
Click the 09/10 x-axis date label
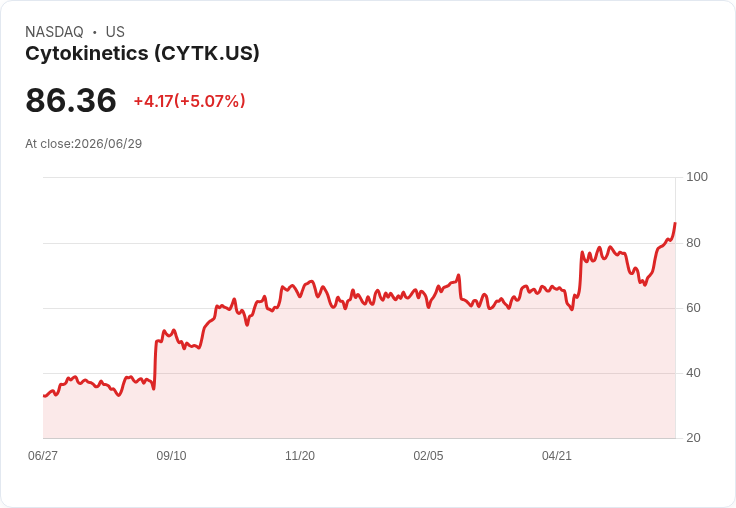171,455
